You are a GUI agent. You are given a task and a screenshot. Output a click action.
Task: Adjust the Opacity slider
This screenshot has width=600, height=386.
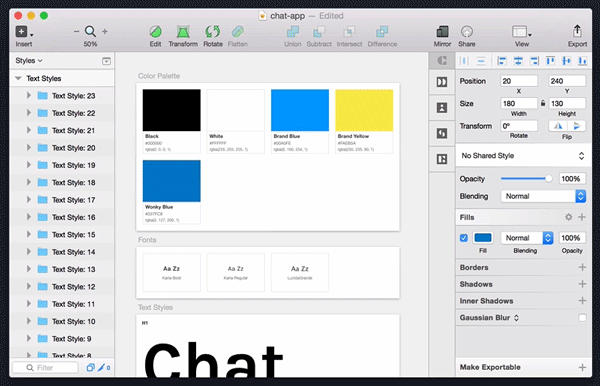pos(527,179)
